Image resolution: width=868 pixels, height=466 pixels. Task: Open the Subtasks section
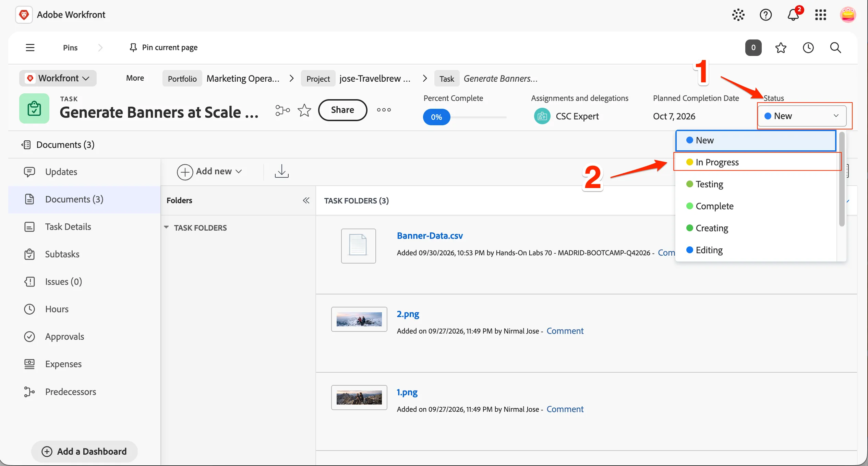tap(84, 254)
